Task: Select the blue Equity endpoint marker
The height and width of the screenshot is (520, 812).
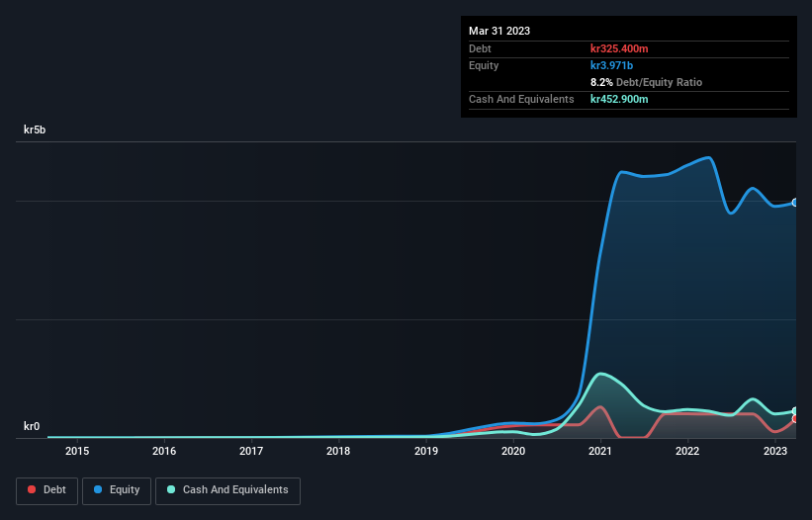Action: click(x=795, y=203)
